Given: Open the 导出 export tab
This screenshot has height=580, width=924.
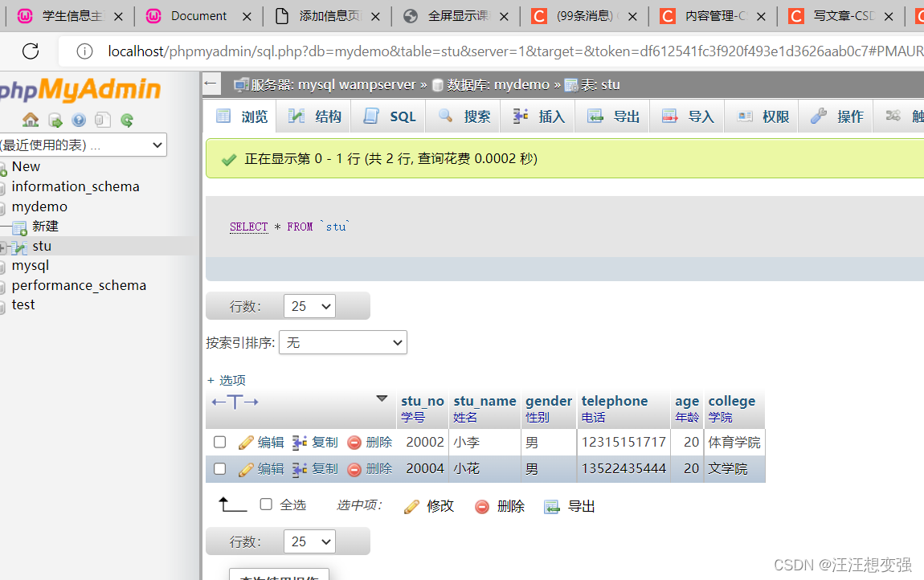Looking at the screenshot, I should pos(613,116).
